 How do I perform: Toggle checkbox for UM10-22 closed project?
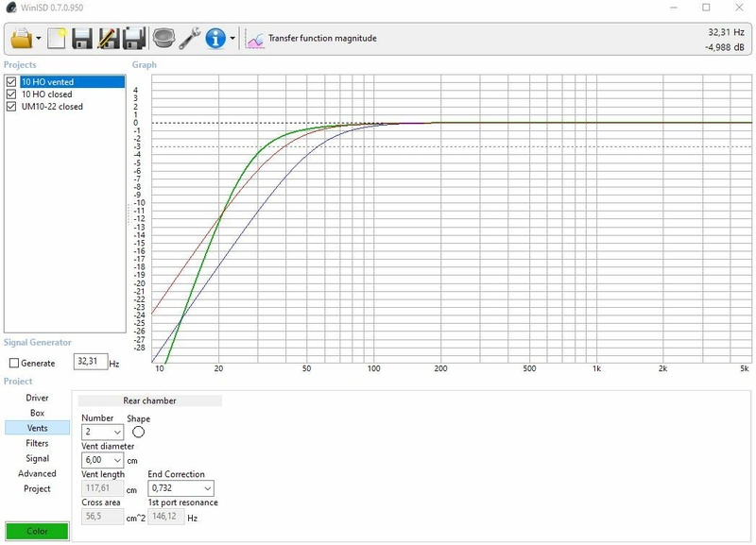click(11, 107)
